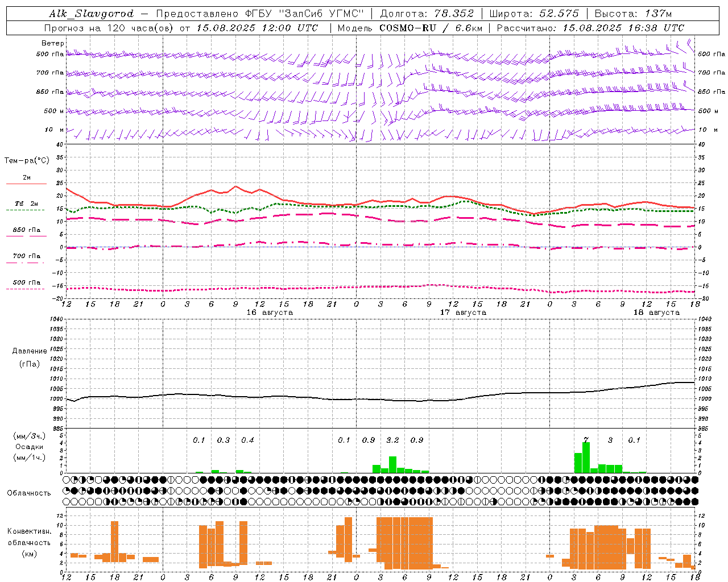Click the 0.4 precipitation amount value

[x=247, y=440]
